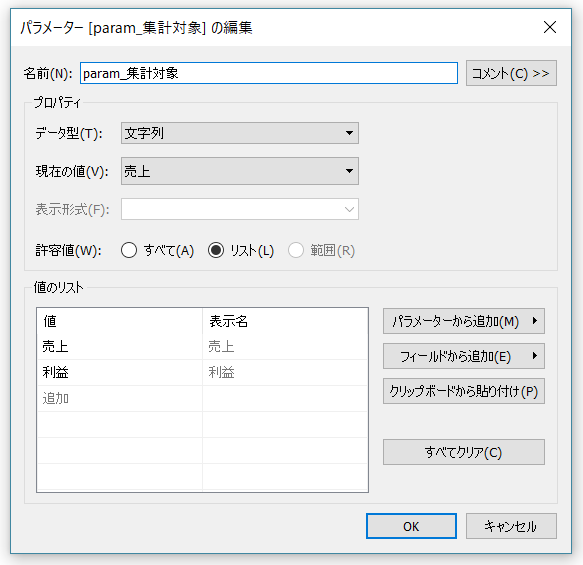The image size is (583, 565).
Task: Open the データ型 dropdown showing 文字列
Action: [x=239, y=133]
